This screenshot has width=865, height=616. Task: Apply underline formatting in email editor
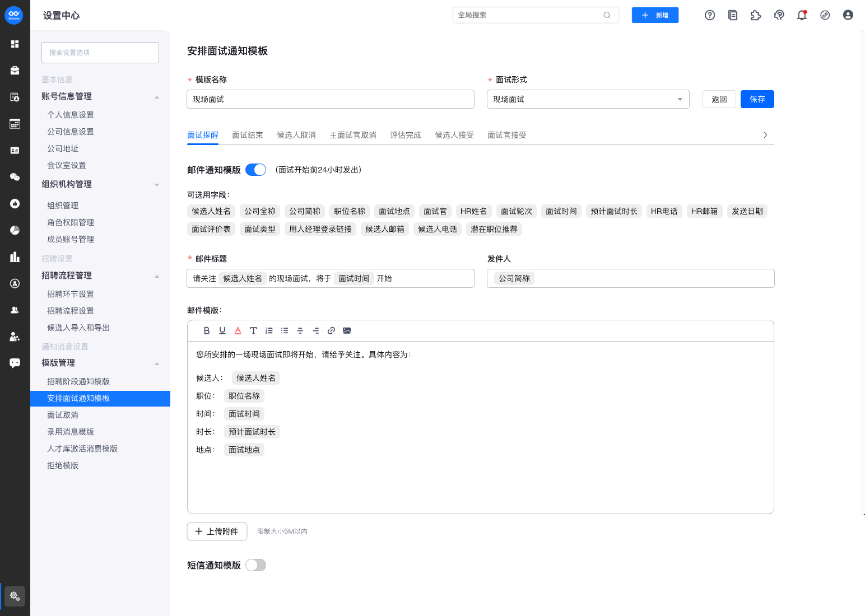point(222,330)
